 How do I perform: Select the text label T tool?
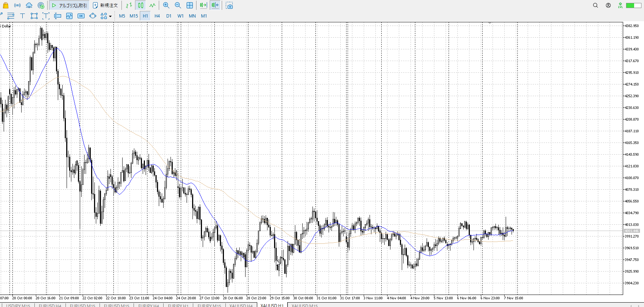(22, 16)
